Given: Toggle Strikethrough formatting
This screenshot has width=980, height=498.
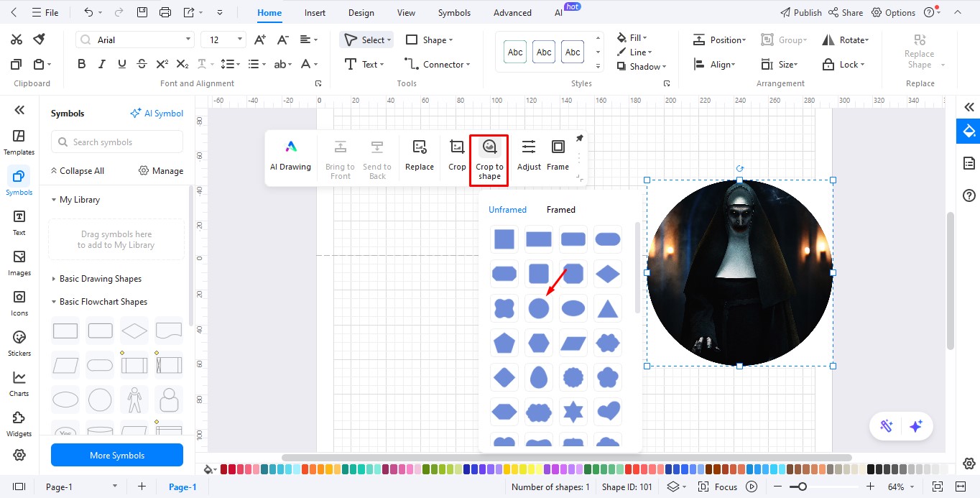Looking at the screenshot, I should (142, 64).
